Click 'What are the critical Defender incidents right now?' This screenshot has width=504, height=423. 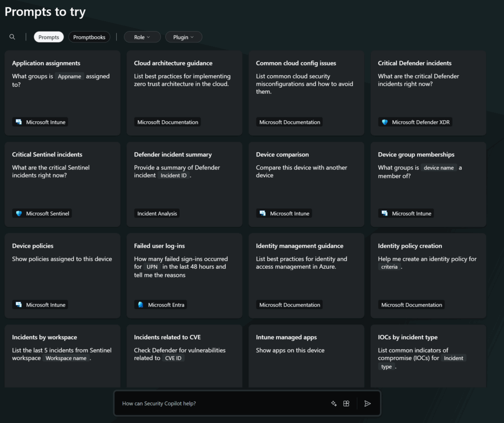coord(418,80)
